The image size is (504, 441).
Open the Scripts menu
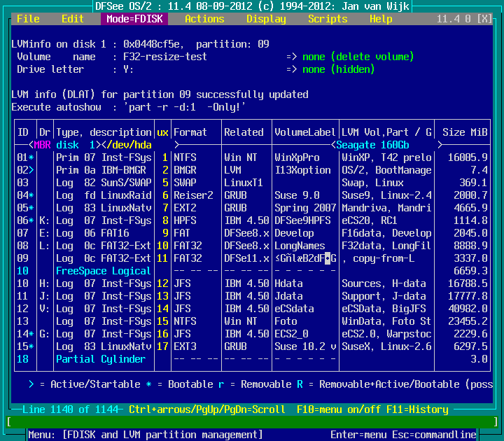pyautogui.click(x=328, y=19)
